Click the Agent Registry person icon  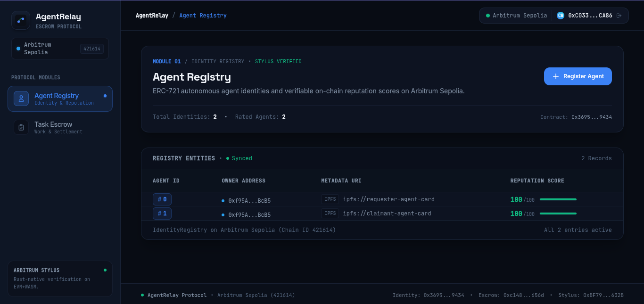(x=21, y=99)
